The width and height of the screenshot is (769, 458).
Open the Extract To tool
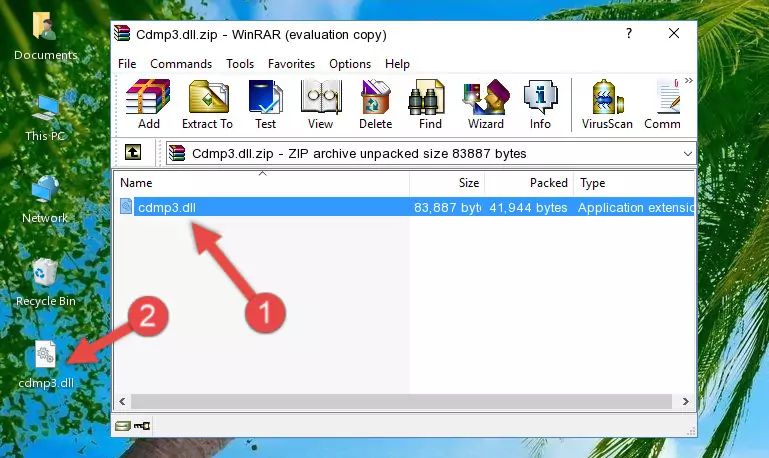[207, 104]
